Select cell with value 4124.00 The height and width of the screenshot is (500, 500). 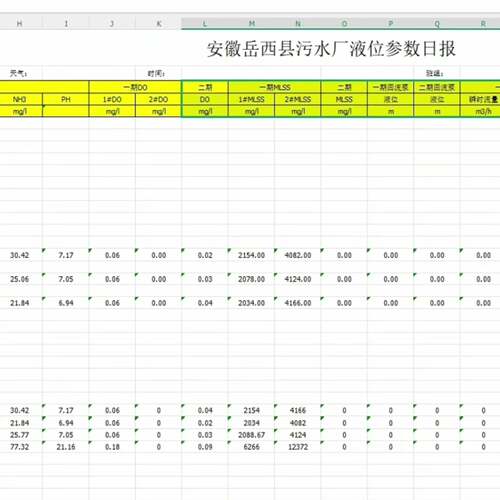[298, 279]
